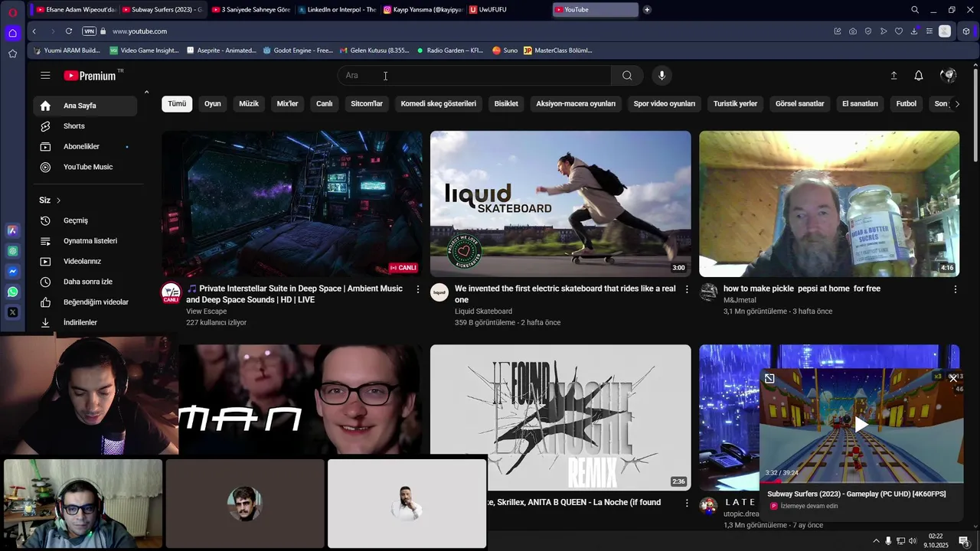The width and height of the screenshot is (980, 551).
Task: Open Opera sidebar home workspace icon
Action: 12,33
